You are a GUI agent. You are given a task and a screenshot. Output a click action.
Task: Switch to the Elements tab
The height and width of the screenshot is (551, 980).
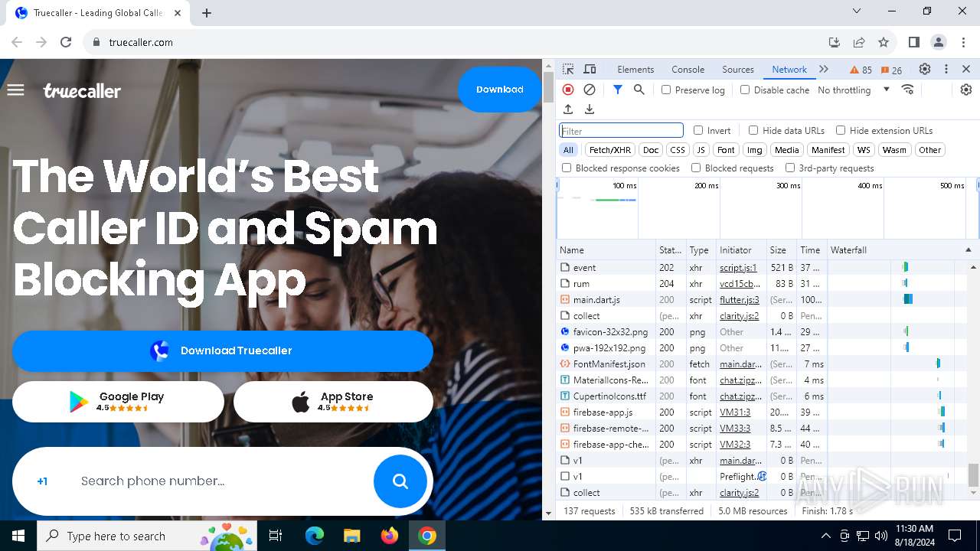click(x=635, y=69)
